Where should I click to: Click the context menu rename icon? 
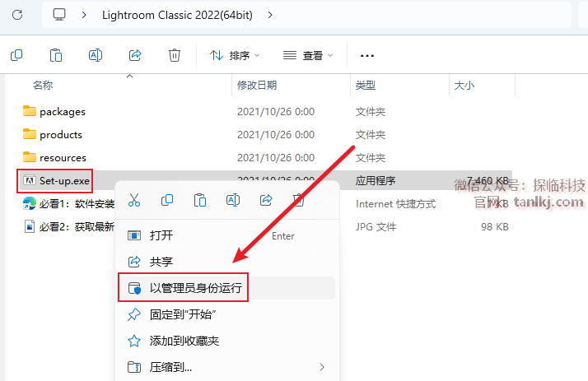[x=233, y=200]
